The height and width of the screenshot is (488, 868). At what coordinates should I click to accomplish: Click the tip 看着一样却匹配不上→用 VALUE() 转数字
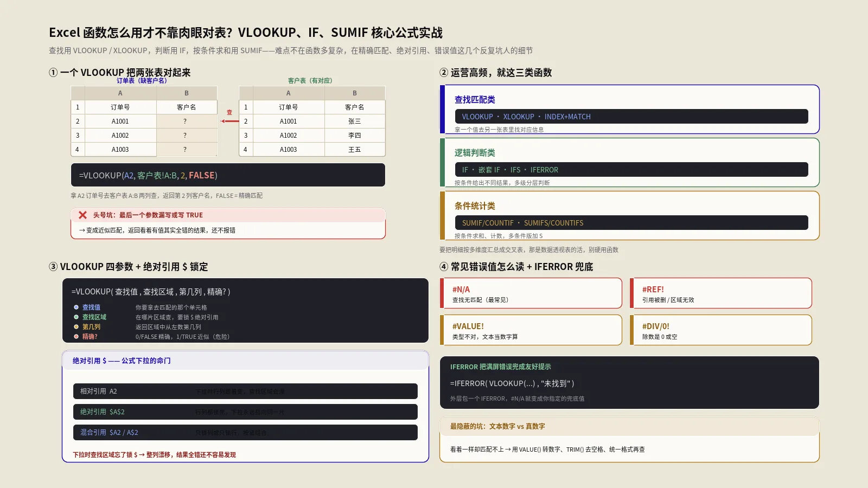[547, 450]
